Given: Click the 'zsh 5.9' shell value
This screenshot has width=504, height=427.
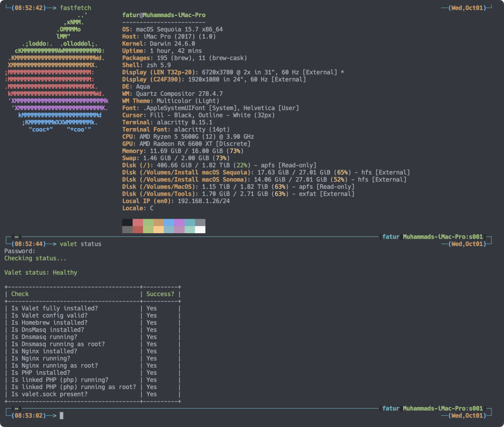Looking at the screenshot, I should [x=159, y=65].
